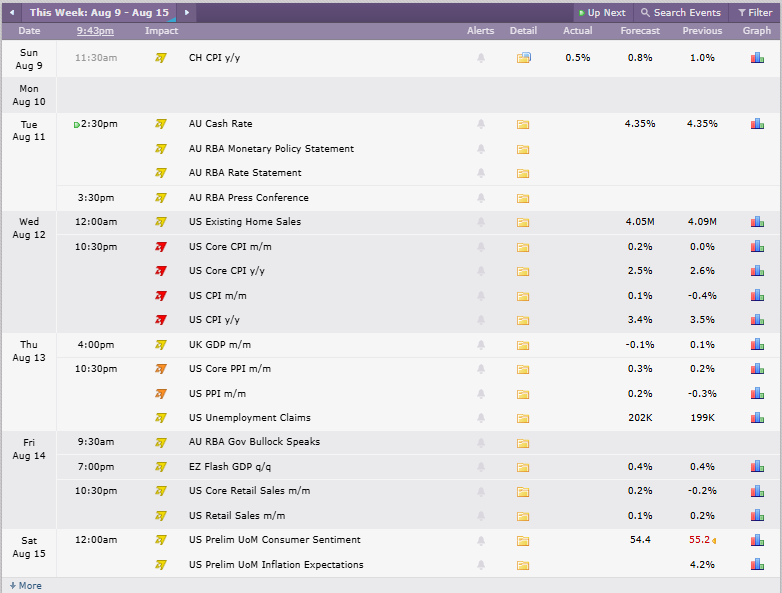Open detail folder for AU Cash Rate

[x=523, y=124]
